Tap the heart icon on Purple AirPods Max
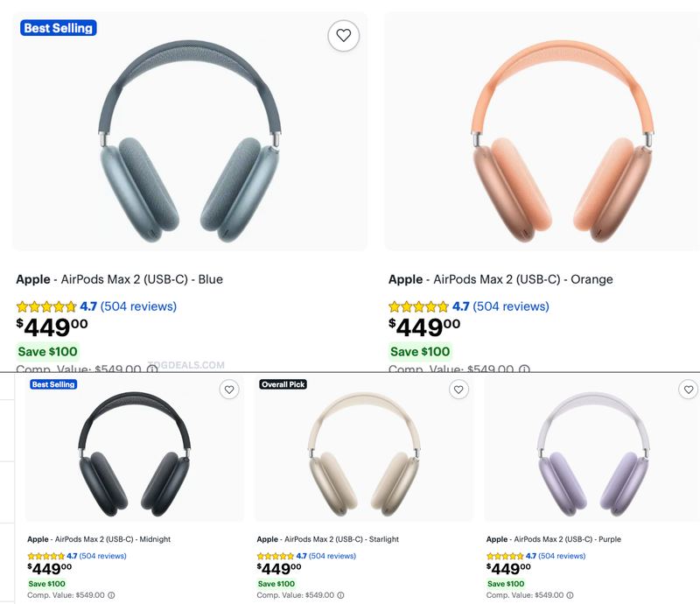 click(x=689, y=390)
